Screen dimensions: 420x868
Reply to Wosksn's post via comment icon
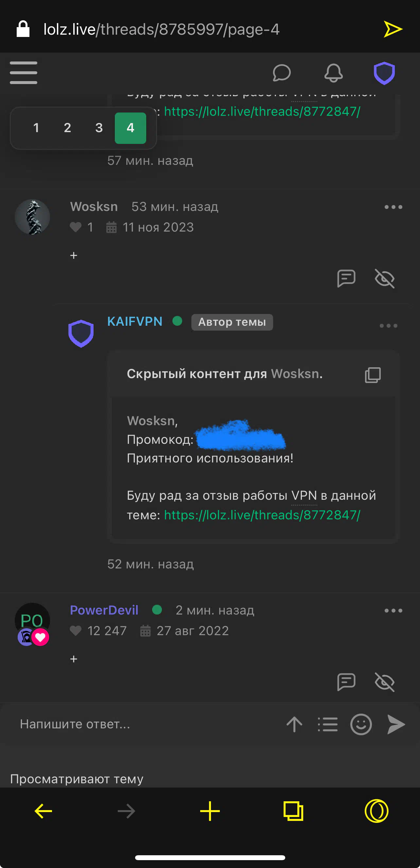346,278
